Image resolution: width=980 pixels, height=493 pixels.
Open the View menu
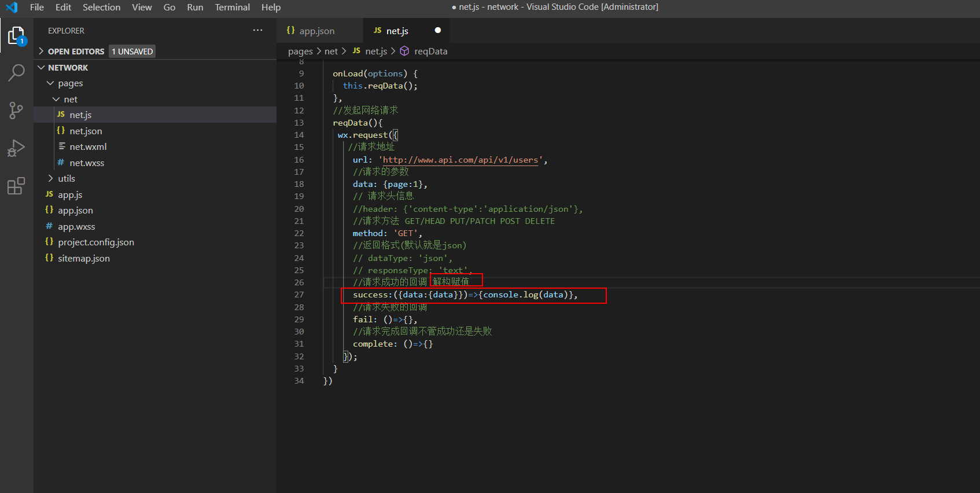pos(142,7)
